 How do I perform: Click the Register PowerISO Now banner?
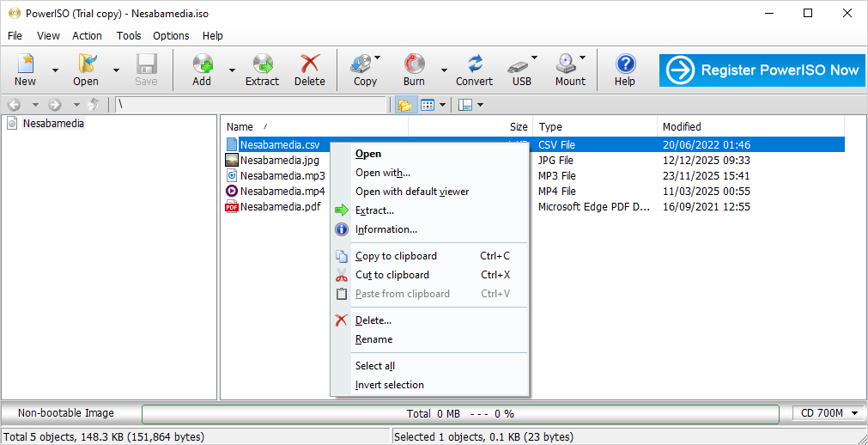pyautogui.click(x=762, y=70)
